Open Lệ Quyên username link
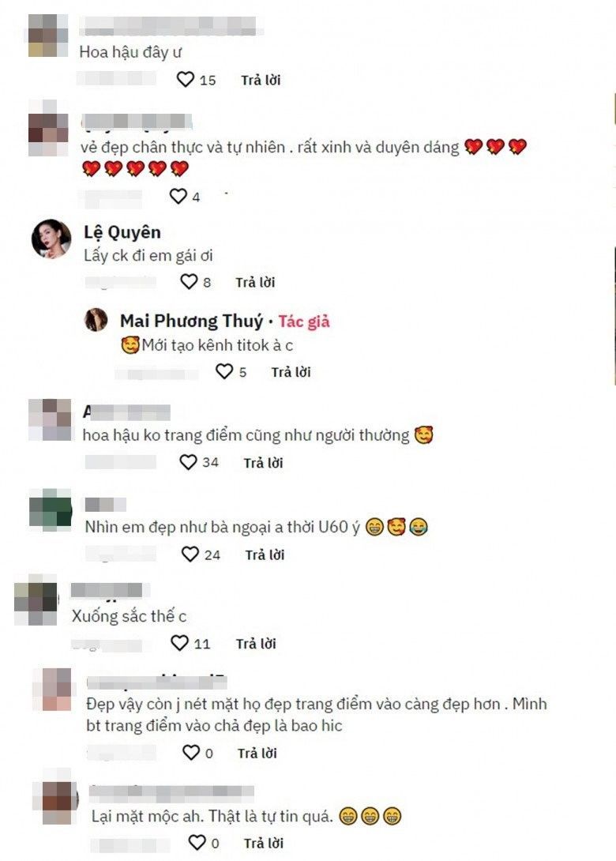The height and width of the screenshot is (861, 616). coord(122,232)
